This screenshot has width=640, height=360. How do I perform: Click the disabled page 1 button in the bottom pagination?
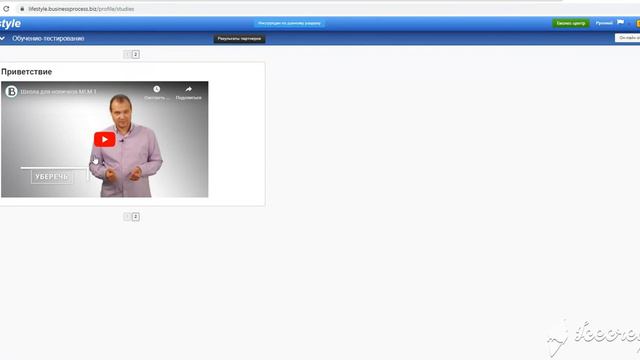(127, 216)
